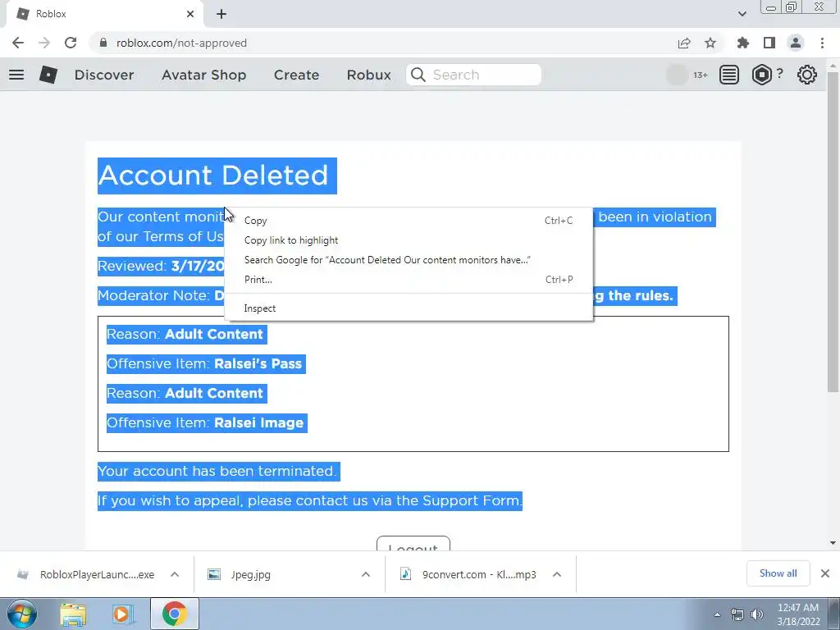The width and height of the screenshot is (840, 630).
Task: Click the network tray icon
Action: pos(737,614)
